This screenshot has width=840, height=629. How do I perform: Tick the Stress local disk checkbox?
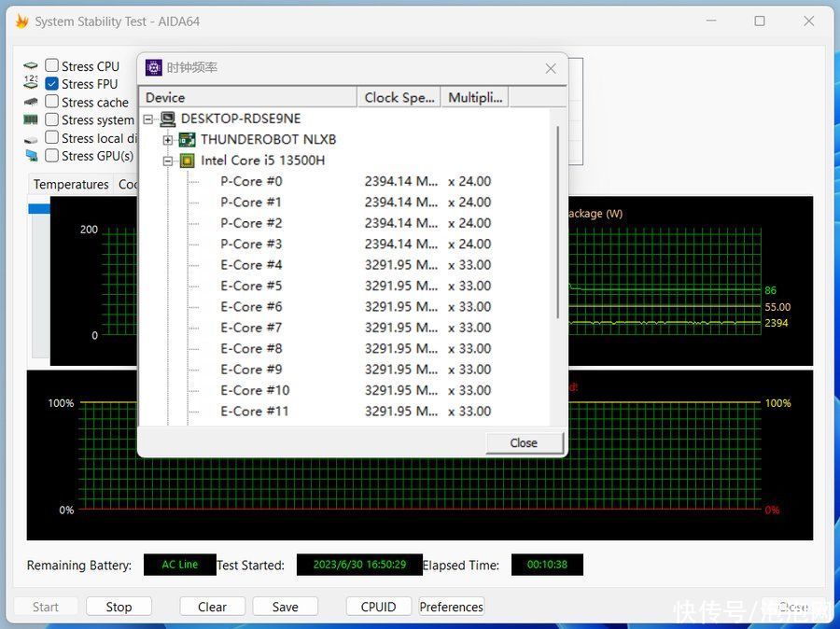pyautogui.click(x=51, y=137)
